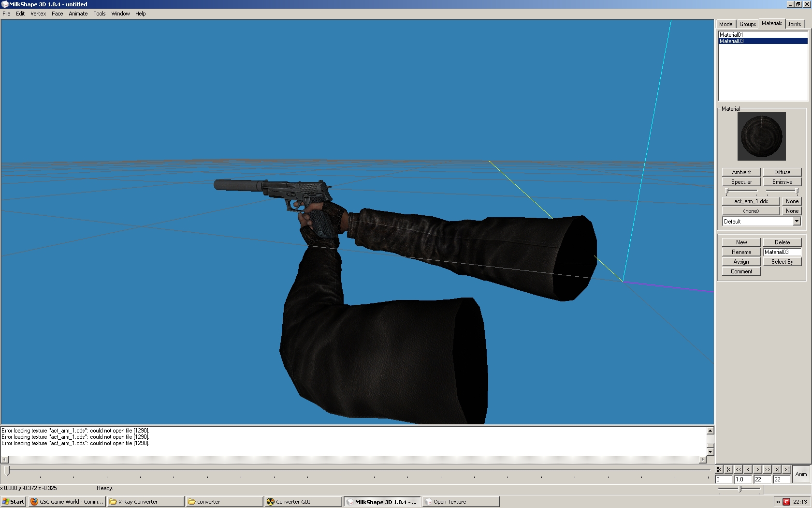
Task: Switch to the Model tab
Action: (726, 24)
